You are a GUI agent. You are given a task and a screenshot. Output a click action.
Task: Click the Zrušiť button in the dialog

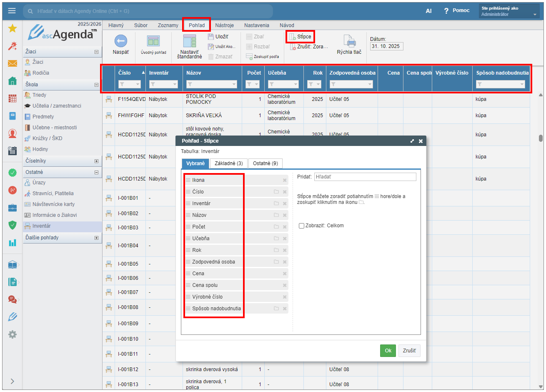click(409, 351)
